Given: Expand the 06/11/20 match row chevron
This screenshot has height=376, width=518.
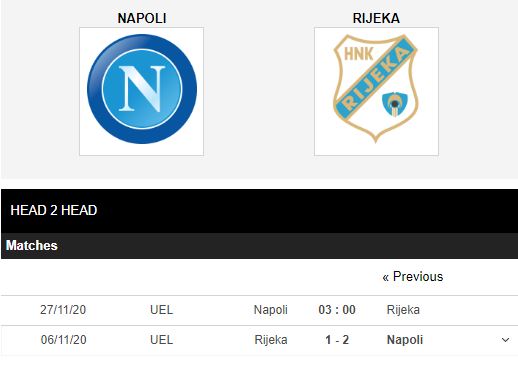Looking at the screenshot, I should [505, 340].
